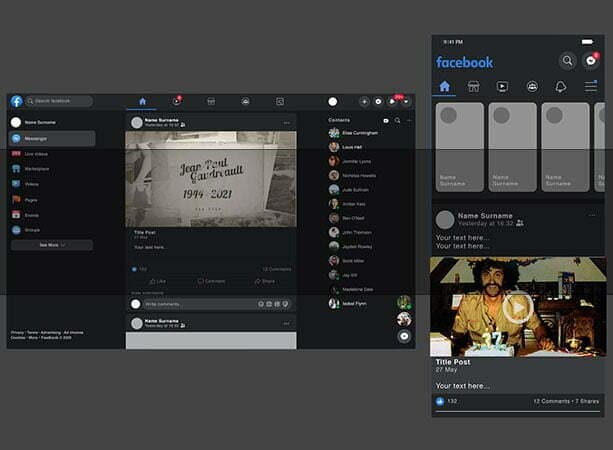Click the sticker icon in comment box
This screenshot has height=450, width=613.
[x=285, y=304]
